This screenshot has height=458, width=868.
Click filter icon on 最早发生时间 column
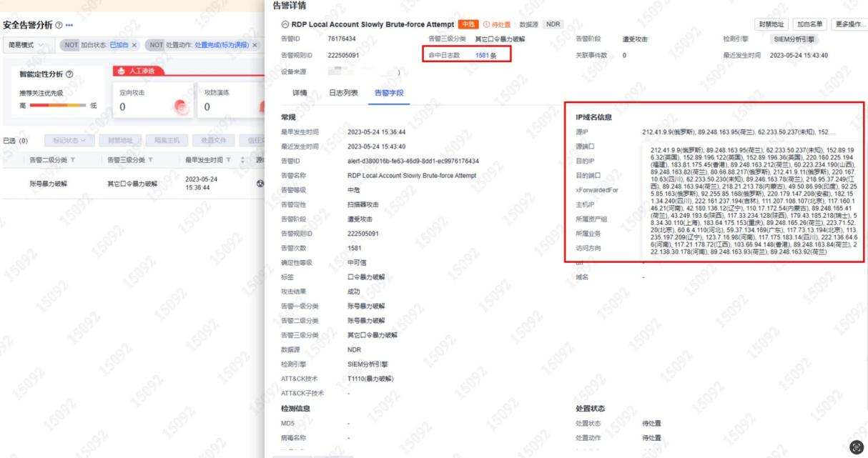[x=228, y=160]
